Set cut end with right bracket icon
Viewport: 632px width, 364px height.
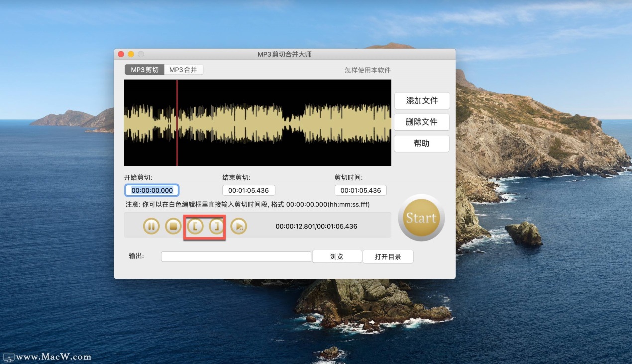click(216, 226)
